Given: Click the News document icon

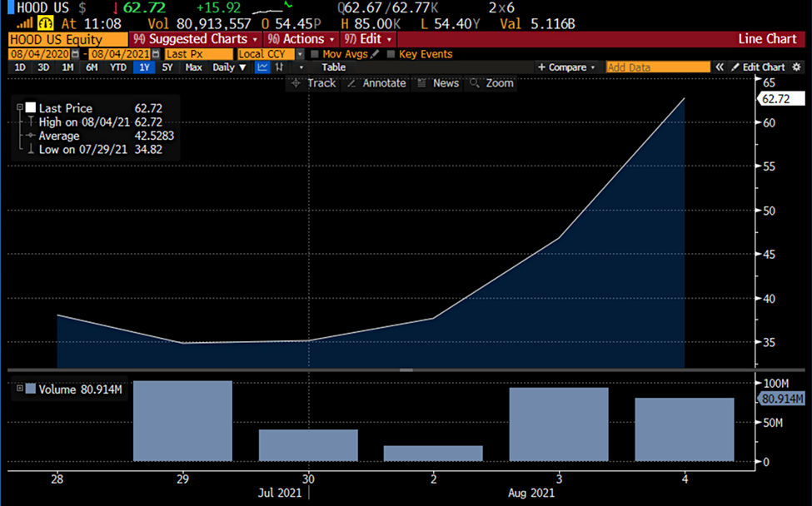Looking at the screenshot, I should (x=421, y=83).
